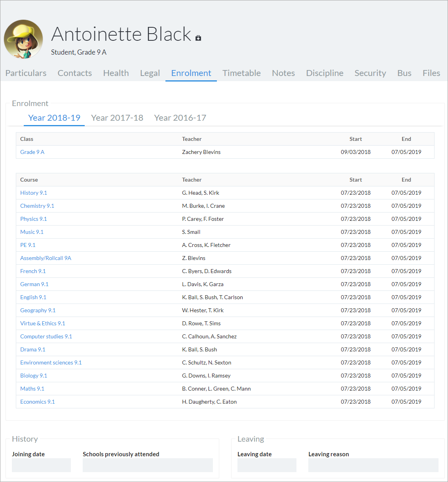
Task: Show Year 2016-17 enrolment
Action: [x=180, y=118]
